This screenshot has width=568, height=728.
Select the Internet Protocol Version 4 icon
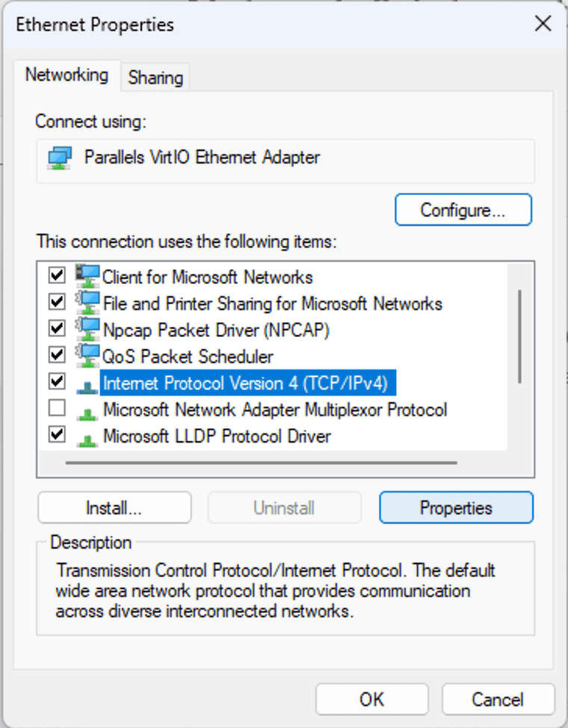pyautogui.click(x=87, y=386)
